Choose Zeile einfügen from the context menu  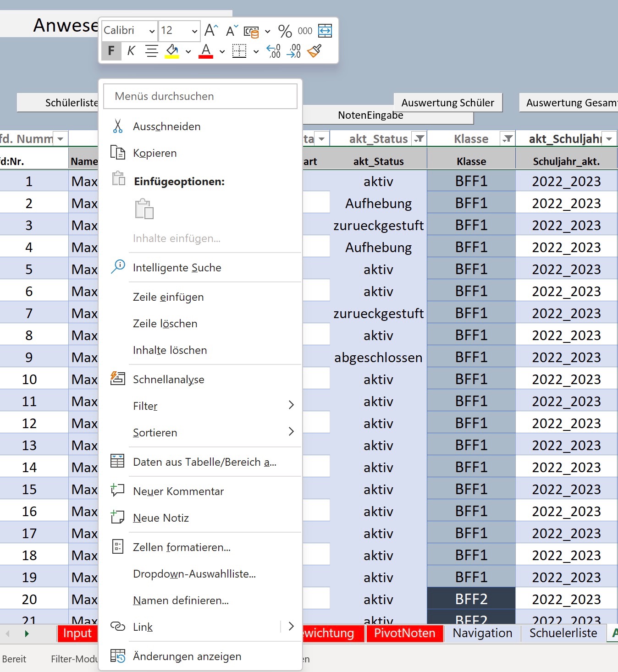[x=168, y=297]
